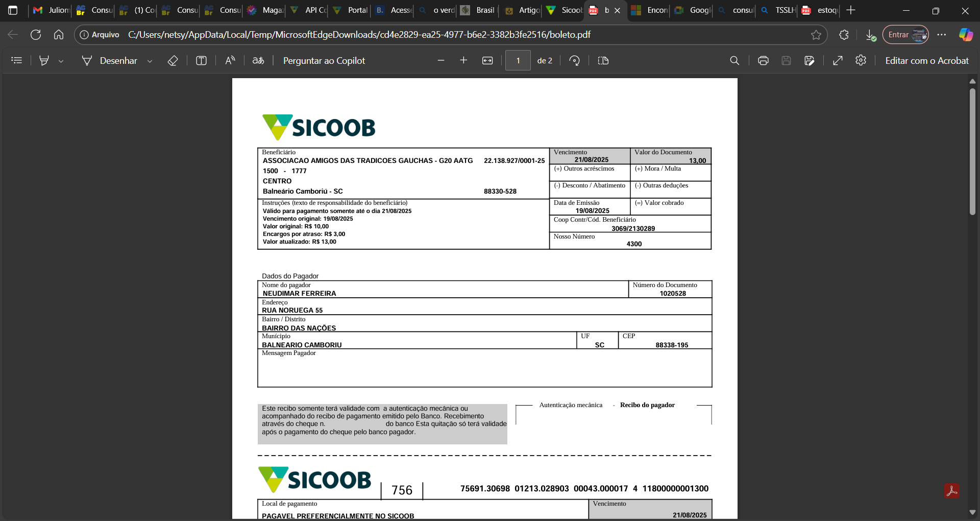Viewport: 980px width, 521px height.
Task: Start read aloud feature
Action: [x=230, y=60]
